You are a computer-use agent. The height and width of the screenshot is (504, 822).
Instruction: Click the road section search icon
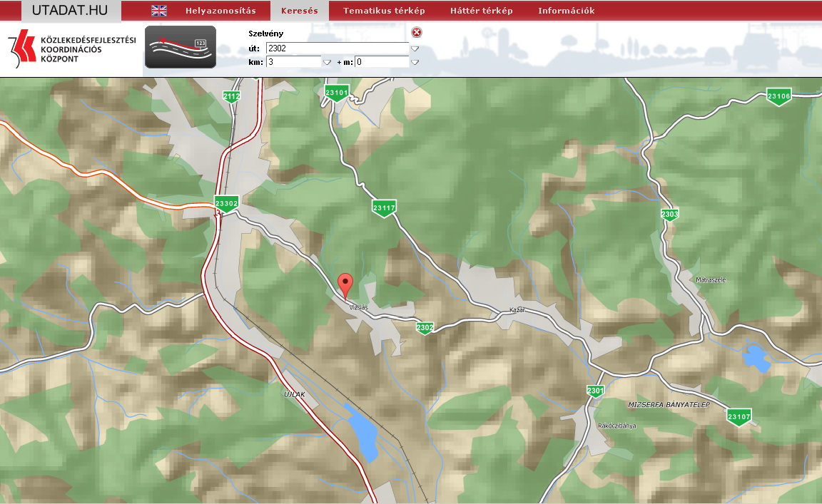180,47
